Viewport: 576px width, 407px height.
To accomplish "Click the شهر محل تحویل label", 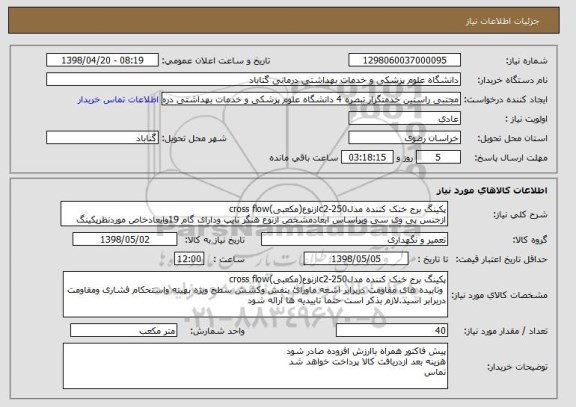I will tap(194, 138).
